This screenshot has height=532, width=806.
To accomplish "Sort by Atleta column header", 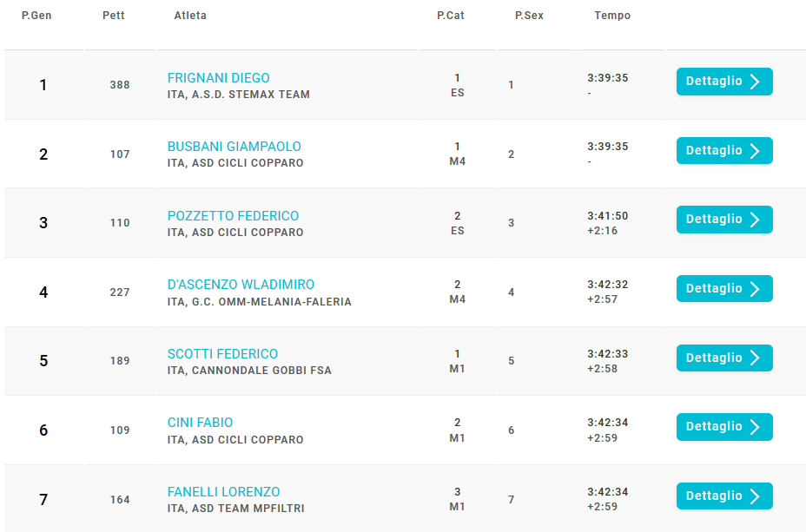I will [190, 16].
